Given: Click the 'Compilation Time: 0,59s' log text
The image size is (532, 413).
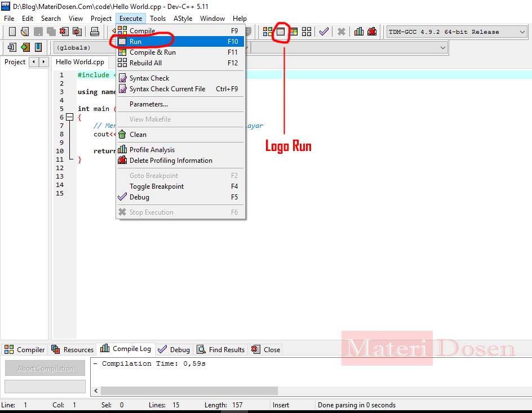Looking at the screenshot, I should [154, 363].
